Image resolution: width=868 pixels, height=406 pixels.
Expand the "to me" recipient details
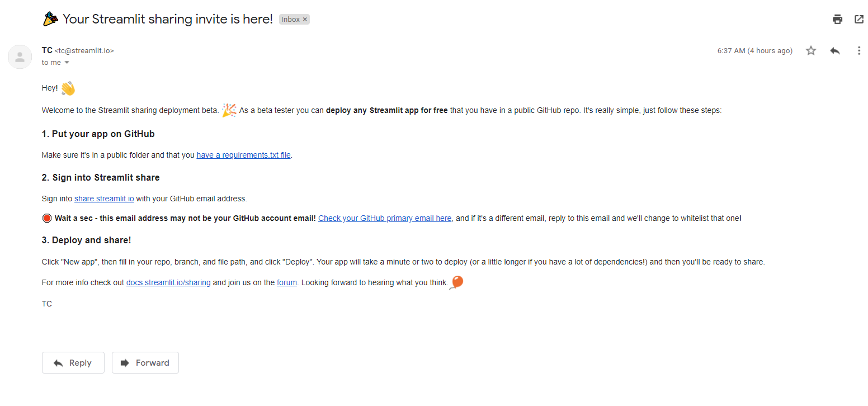point(67,63)
